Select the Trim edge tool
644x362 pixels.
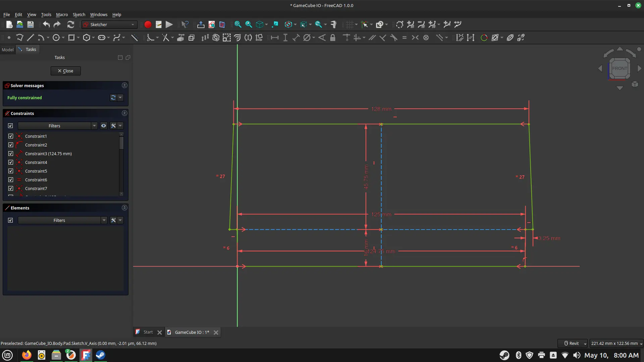[166, 38]
